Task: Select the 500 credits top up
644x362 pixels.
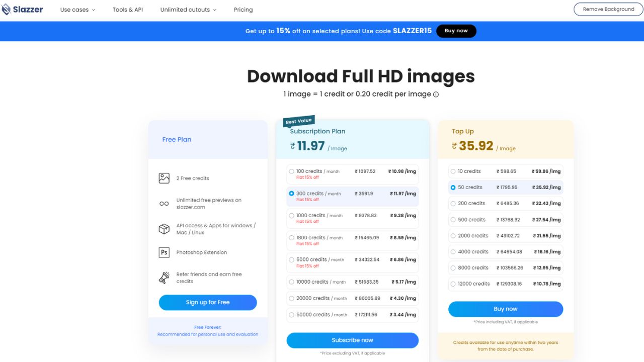Action: coord(506,219)
